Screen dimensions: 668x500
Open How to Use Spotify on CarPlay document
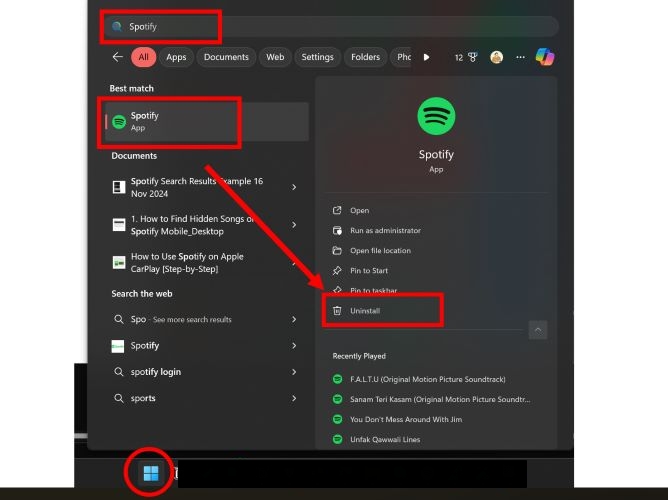tap(187, 263)
